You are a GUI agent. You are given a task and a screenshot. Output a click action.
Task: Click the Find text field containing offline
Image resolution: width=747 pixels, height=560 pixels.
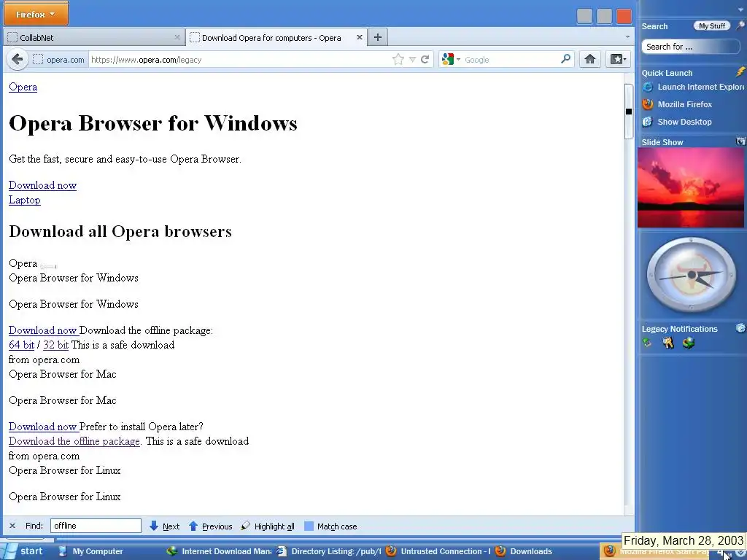point(96,526)
